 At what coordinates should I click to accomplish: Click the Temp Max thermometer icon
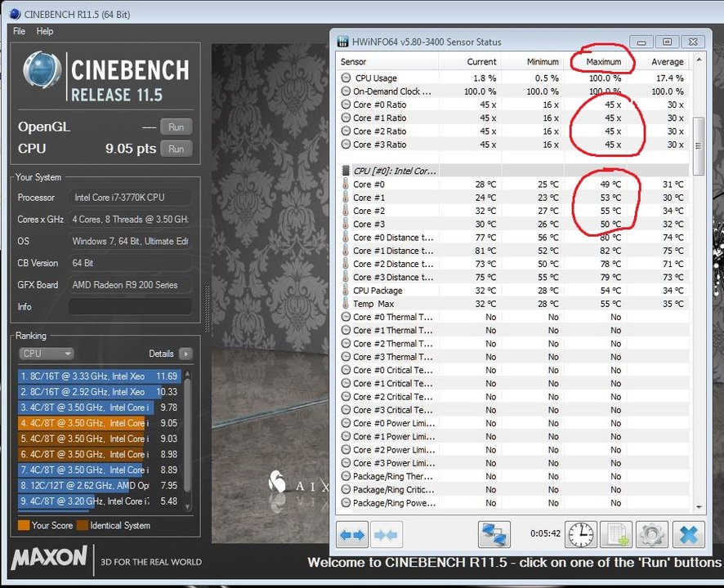(x=346, y=304)
